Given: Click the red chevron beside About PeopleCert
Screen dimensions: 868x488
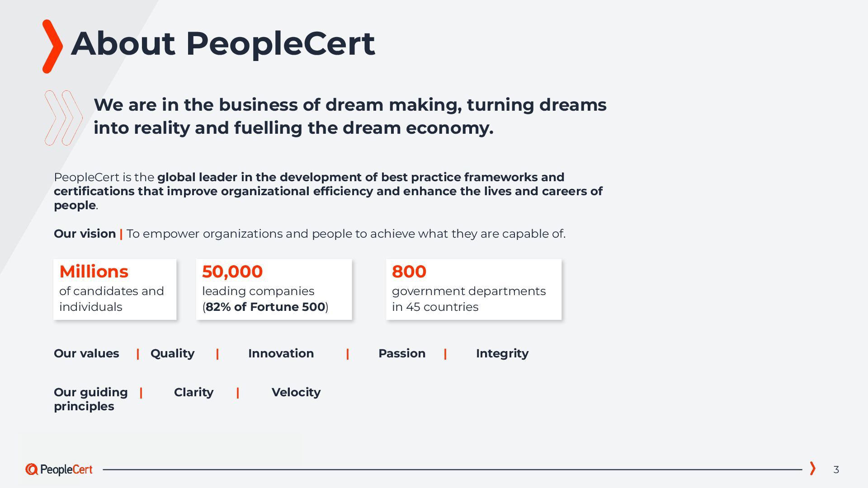Looking at the screenshot, I should [x=52, y=46].
